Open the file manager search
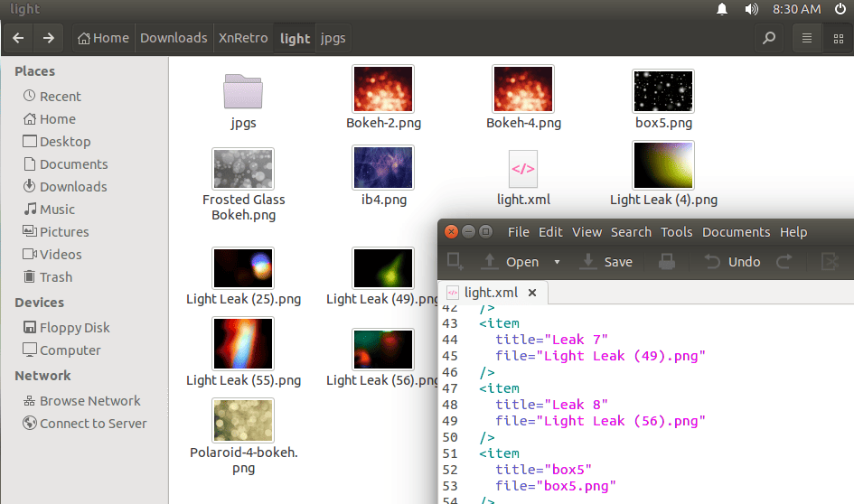The image size is (854, 504). pos(769,38)
